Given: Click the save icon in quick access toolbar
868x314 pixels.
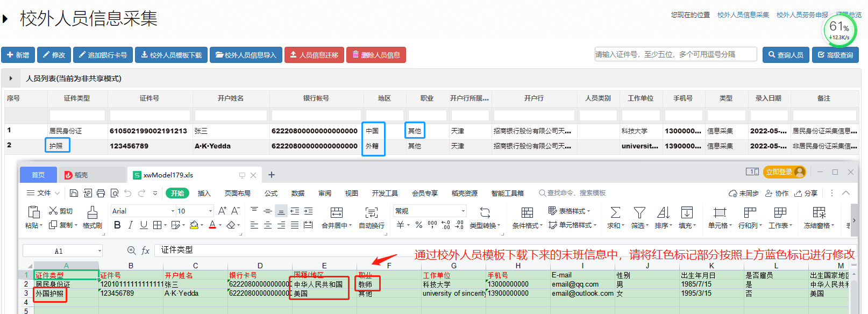Looking at the screenshot, I should [x=74, y=193].
